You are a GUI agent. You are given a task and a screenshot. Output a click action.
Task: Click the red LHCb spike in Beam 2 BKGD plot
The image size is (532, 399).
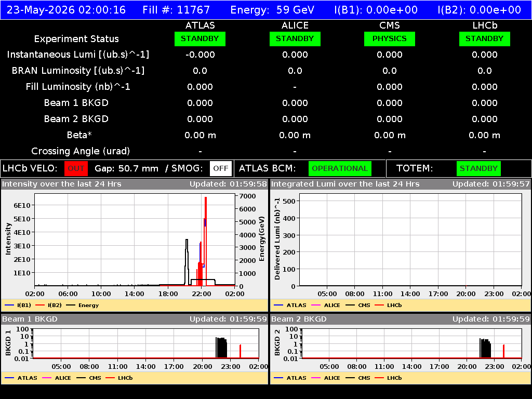coord(503,351)
